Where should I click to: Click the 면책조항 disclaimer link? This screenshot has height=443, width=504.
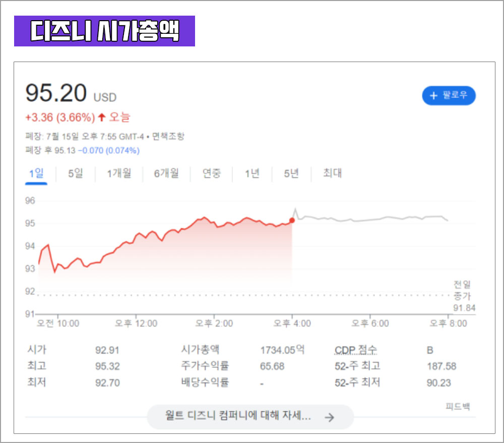pyautogui.click(x=168, y=136)
